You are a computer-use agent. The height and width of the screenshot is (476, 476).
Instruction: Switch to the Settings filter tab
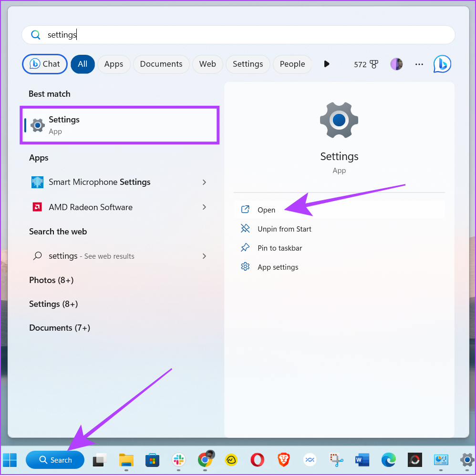coord(248,64)
